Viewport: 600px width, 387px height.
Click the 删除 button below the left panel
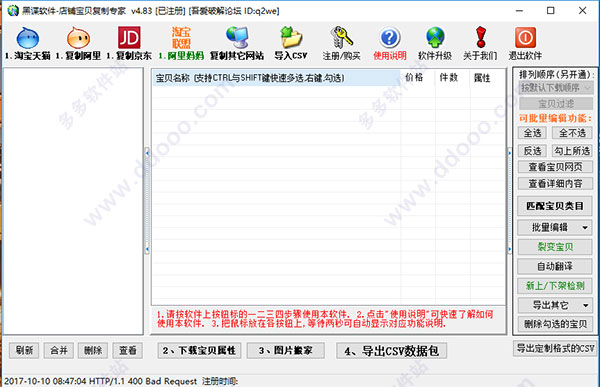(x=93, y=350)
